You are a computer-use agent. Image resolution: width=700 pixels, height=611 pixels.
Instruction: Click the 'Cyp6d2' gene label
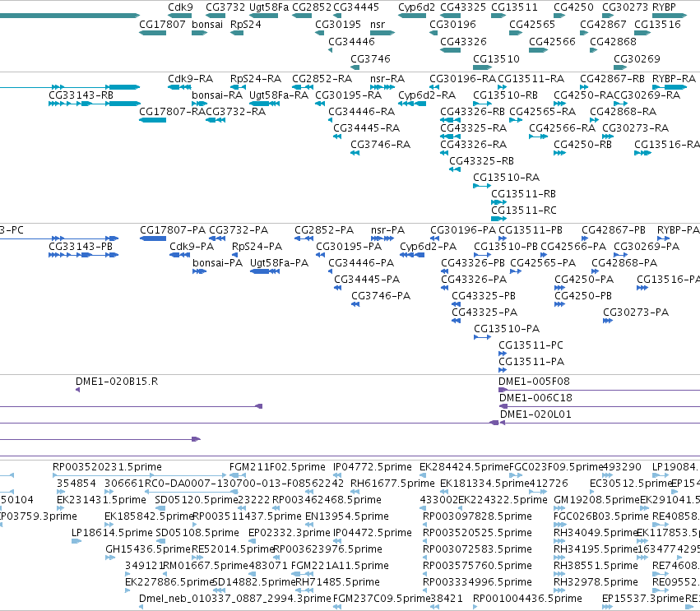pyautogui.click(x=416, y=7)
